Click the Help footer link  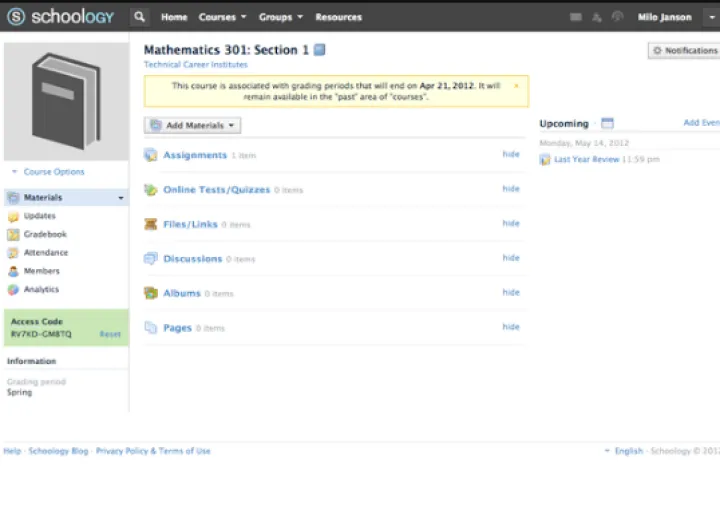(12, 451)
